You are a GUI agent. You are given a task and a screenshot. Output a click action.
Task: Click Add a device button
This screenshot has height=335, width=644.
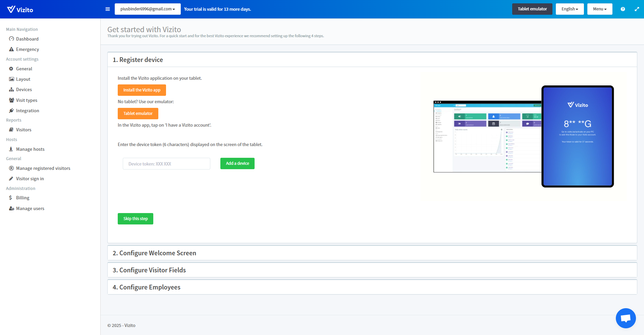(x=237, y=163)
